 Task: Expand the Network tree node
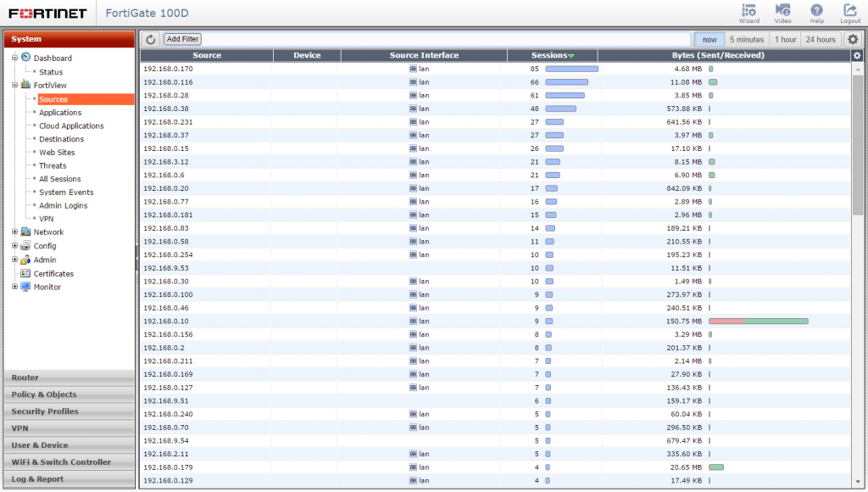click(14, 232)
